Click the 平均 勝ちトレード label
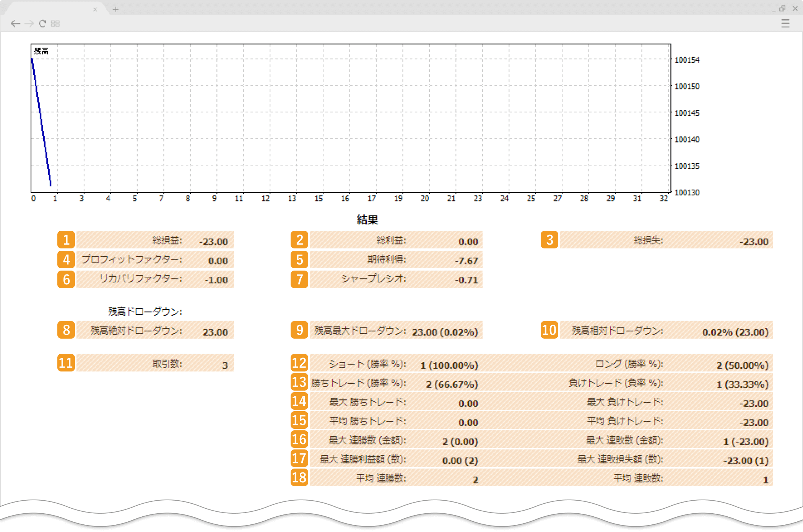The height and width of the screenshot is (532, 803). pyautogui.click(x=367, y=421)
